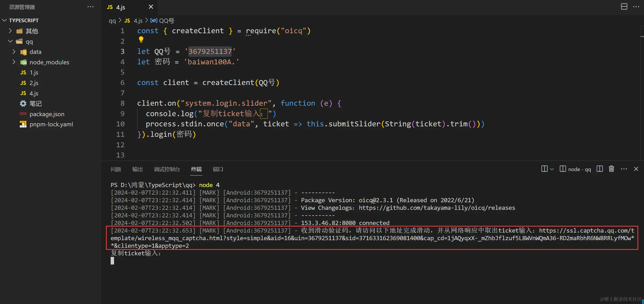The width and height of the screenshot is (644, 304).
Task: Open launch profile dropdown arrow in terminal
Action: 552,169
